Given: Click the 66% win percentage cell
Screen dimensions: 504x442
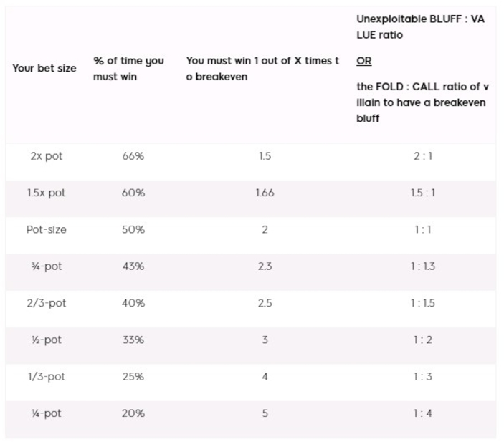Looking at the screenshot, I should pyautogui.click(x=133, y=155).
